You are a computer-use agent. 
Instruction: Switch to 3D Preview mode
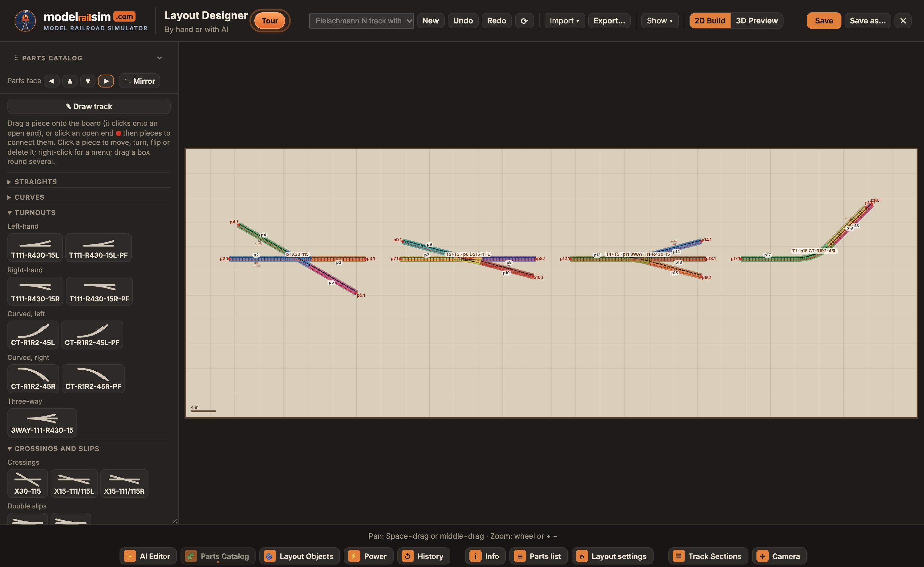pyautogui.click(x=756, y=21)
